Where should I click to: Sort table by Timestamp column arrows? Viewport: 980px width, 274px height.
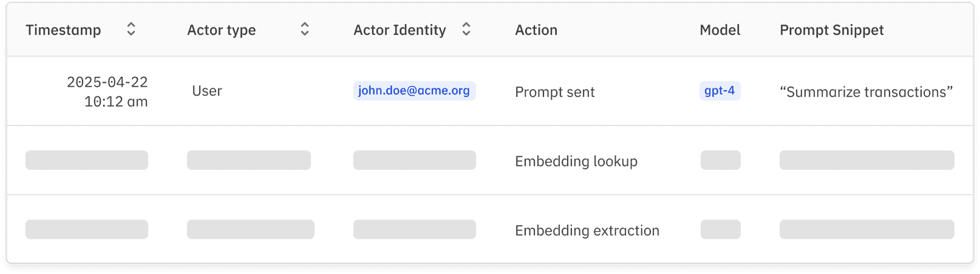pos(131,29)
